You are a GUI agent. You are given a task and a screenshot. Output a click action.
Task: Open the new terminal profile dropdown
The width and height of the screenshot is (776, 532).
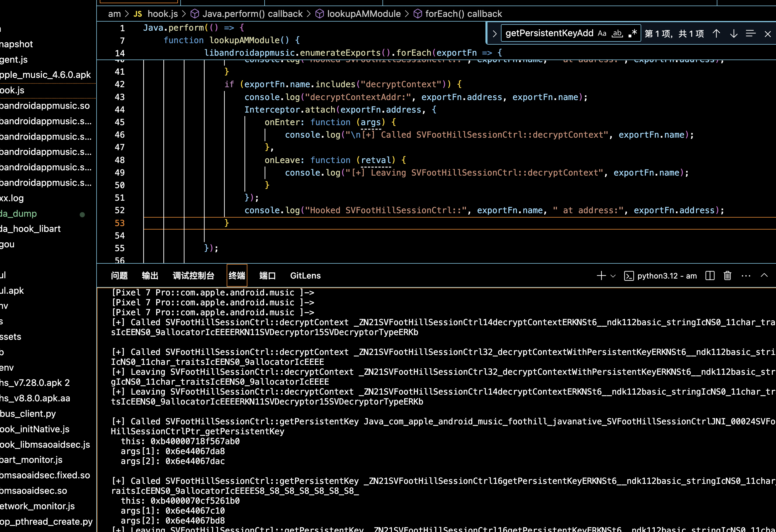613,276
